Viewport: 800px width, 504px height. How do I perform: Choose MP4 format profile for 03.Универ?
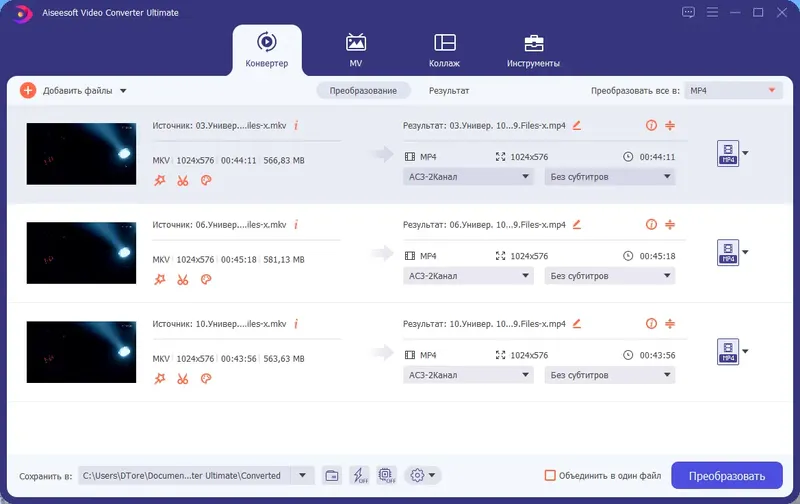pyautogui.click(x=728, y=153)
